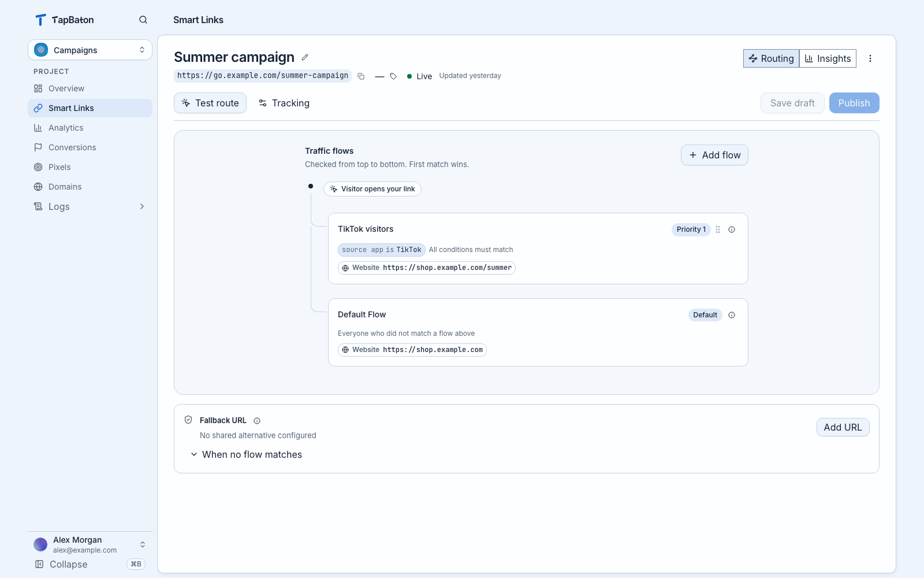Screen dimensions: 924x578
Task: Open Alex Morgan account menu
Action: click(90, 544)
